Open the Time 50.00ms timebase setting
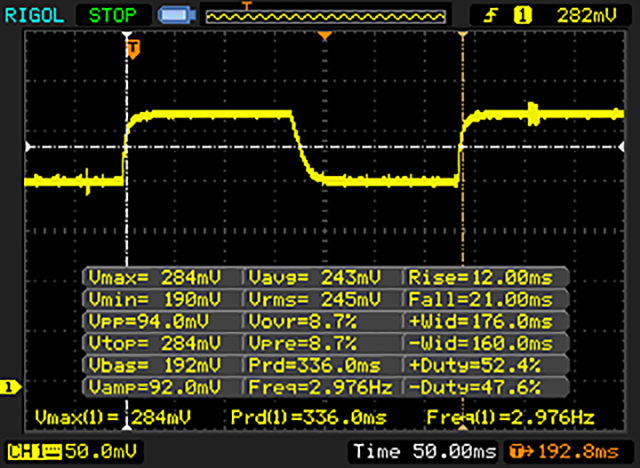The image size is (640, 468). (421, 453)
